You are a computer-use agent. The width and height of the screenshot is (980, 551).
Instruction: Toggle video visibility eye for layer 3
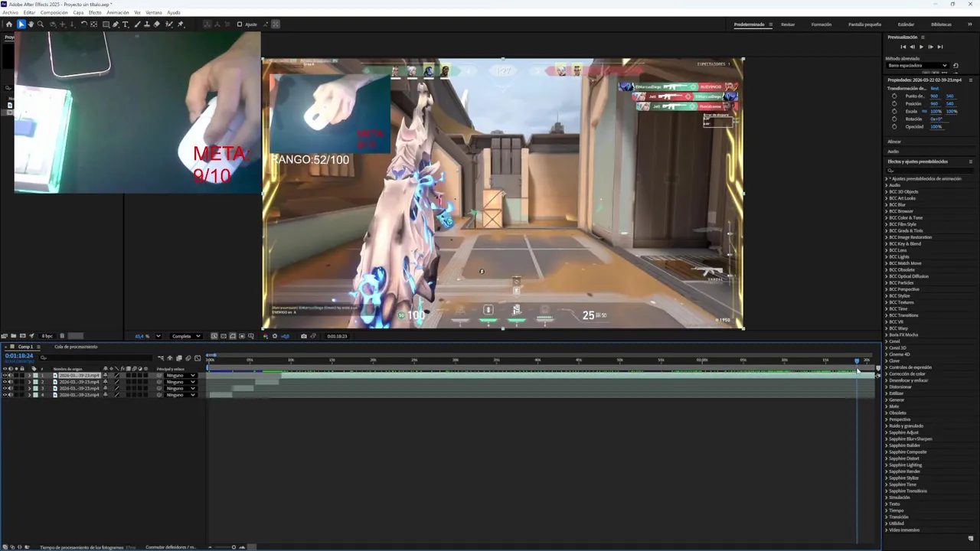[5, 388]
